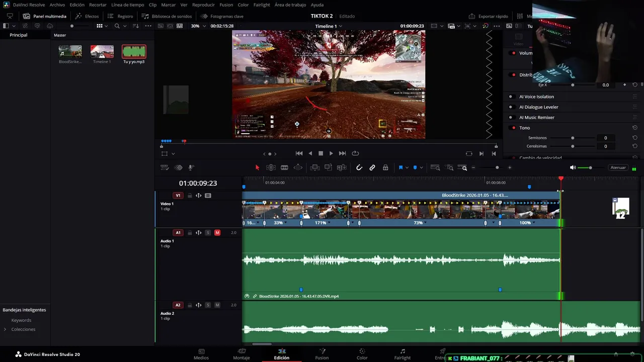Enable AI Voice Isolation toggle
This screenshot has width=644, height=362.
point(513,97)
